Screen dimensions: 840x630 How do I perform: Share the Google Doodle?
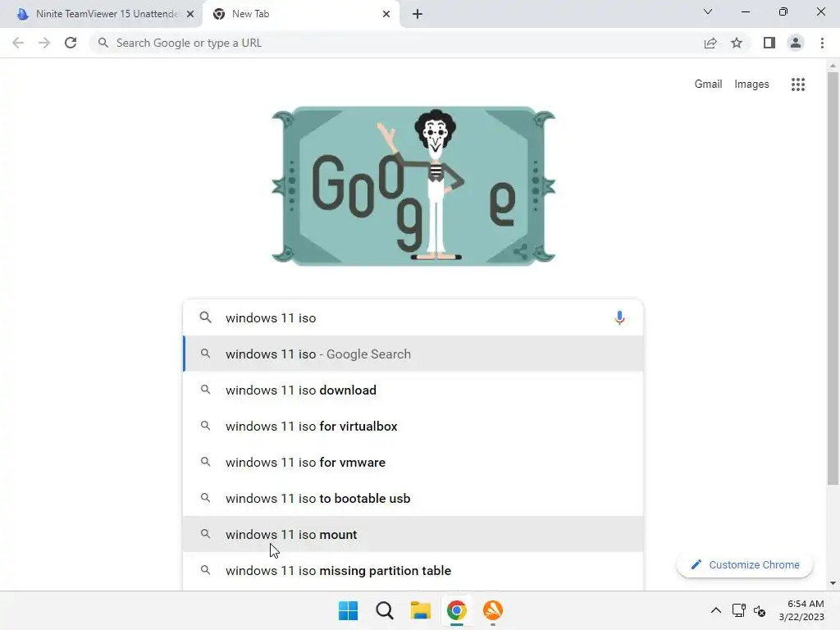(x=520, y=251)
